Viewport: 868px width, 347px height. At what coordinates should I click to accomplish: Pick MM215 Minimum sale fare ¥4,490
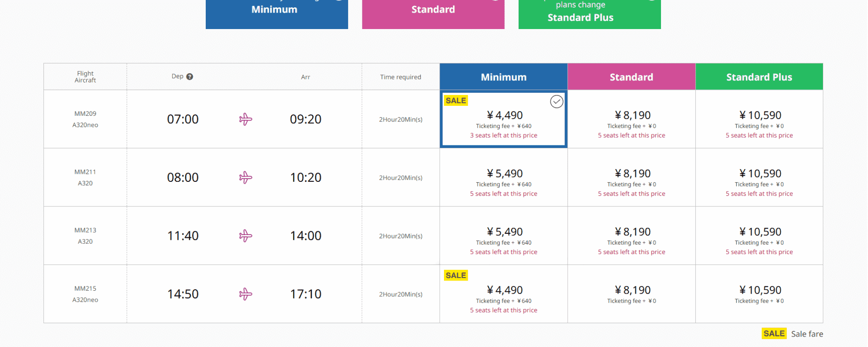tap(503, 295)
